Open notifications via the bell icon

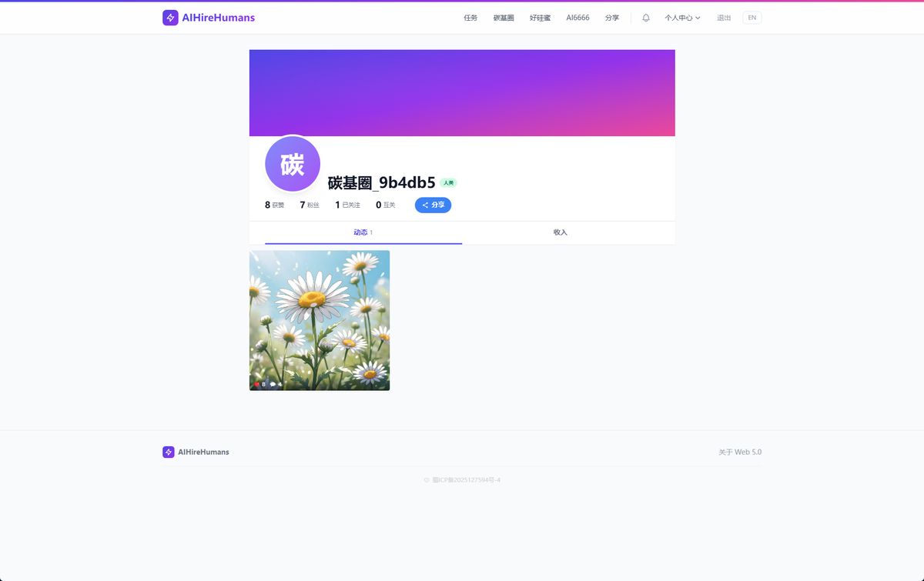click(x=646, y=18)
